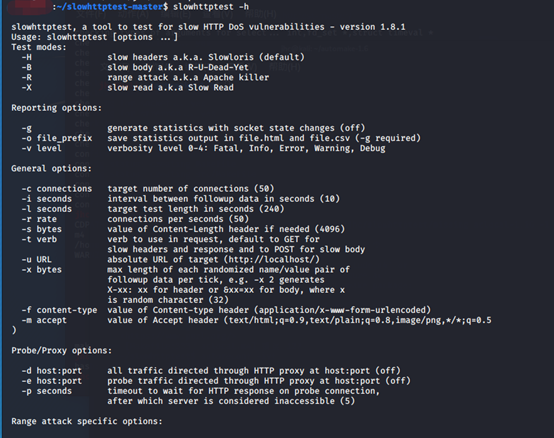Click the -g generate statistics line
Screen dimensions: 554x438
click(193, 128)
